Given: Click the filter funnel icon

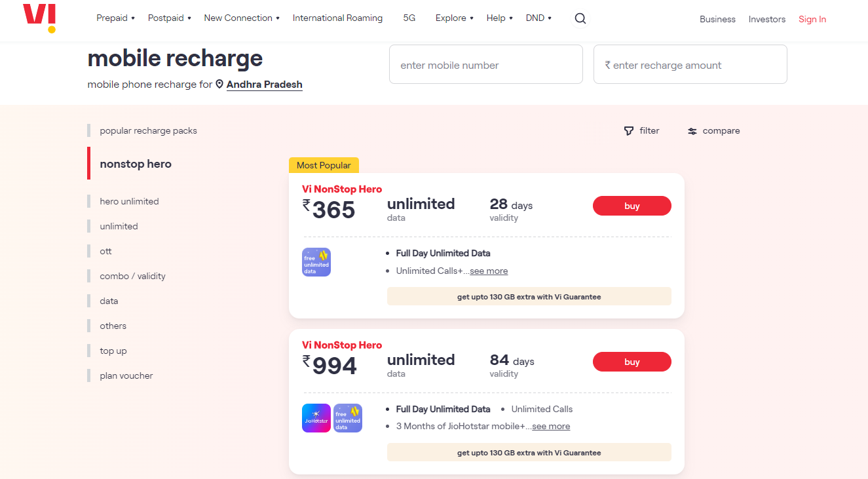Looking at the screenshot, I should [x=629, y=131].
